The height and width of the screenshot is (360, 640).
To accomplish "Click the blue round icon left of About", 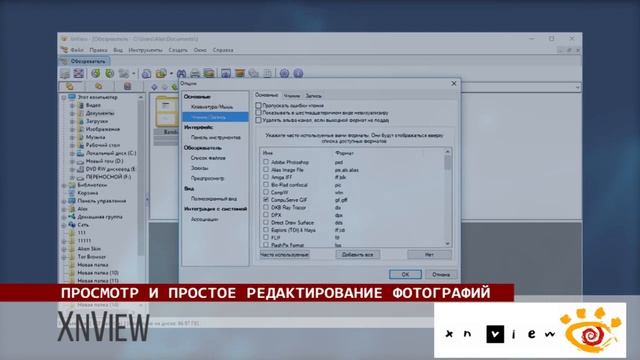I will click(284, 73).
